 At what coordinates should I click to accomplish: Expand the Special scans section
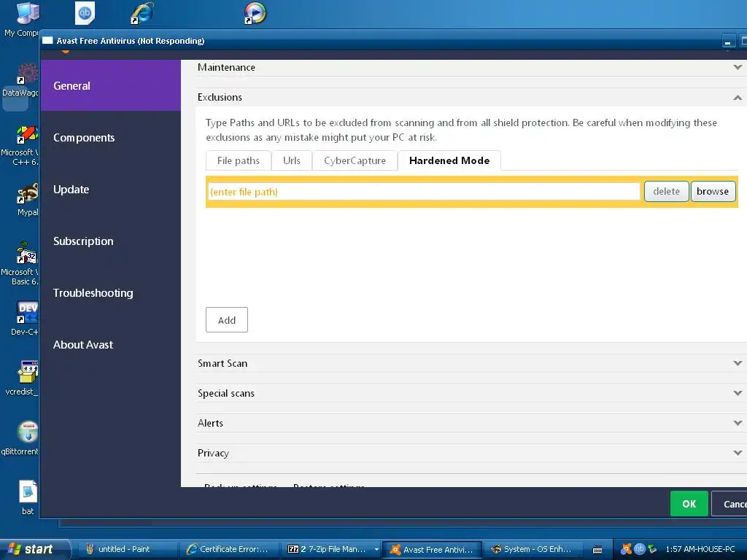471,393
